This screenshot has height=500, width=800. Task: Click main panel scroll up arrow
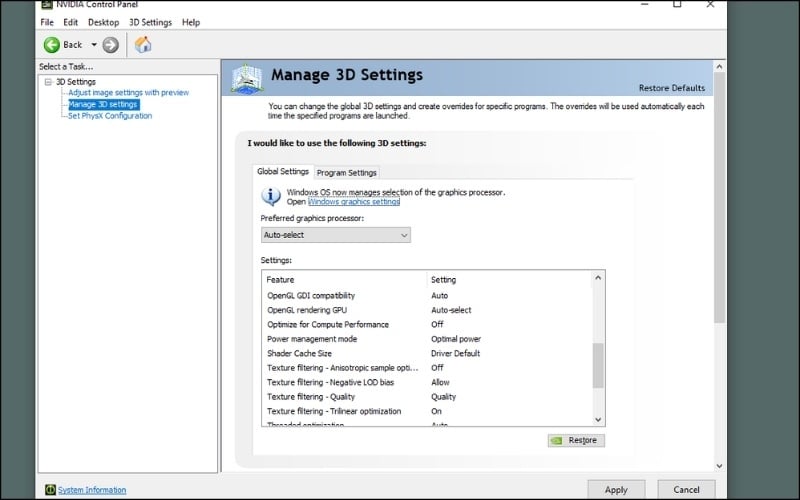pos(719,66)
